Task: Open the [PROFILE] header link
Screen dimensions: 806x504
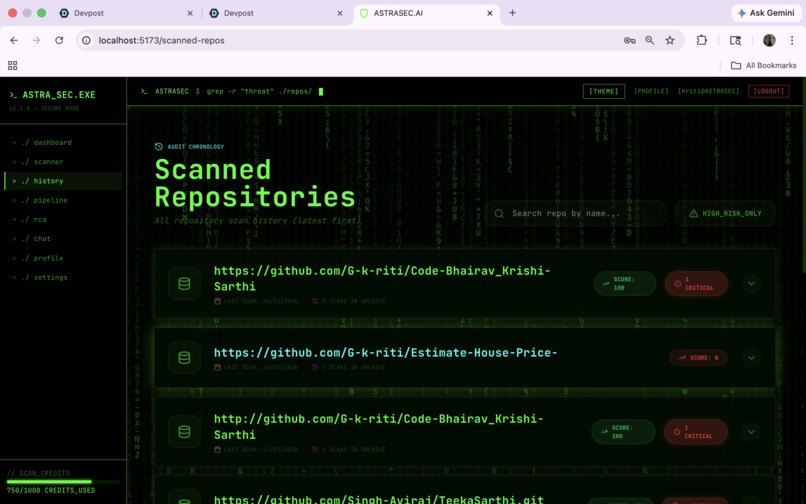Action: click(651, 91)
